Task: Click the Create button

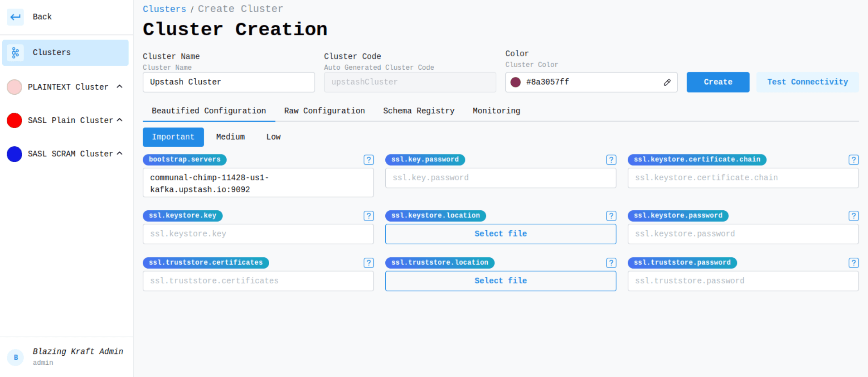Action: click(x=718, y=82)
